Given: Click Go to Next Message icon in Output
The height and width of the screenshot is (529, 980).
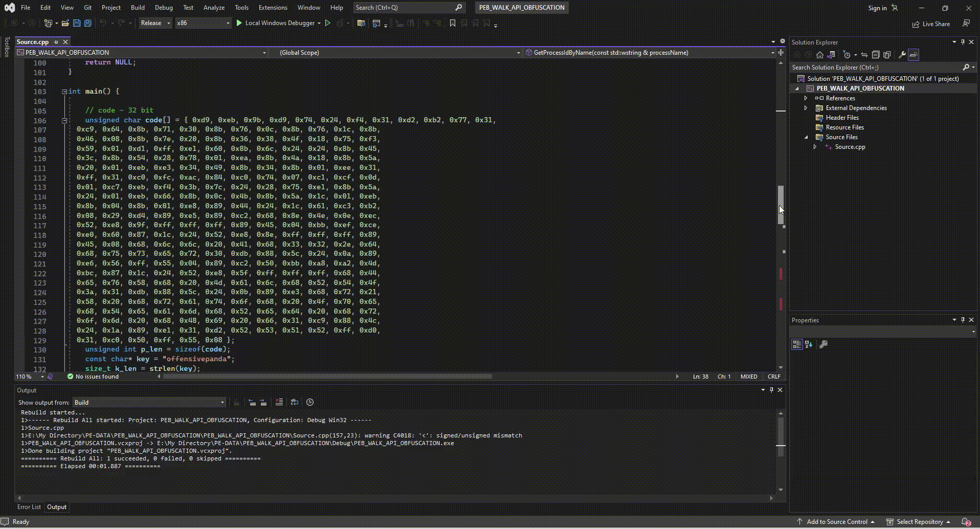Looking at the screenshot, I should click(263, 403).
